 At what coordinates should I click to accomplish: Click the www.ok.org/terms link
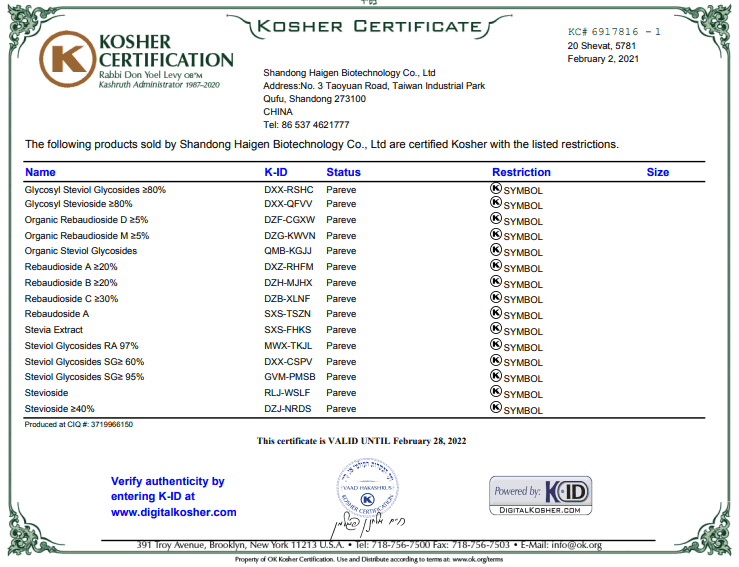point(477,559)
